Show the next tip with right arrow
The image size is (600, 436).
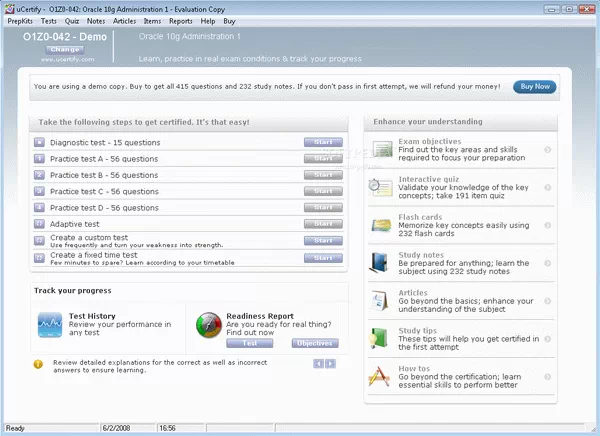(331, 364)
